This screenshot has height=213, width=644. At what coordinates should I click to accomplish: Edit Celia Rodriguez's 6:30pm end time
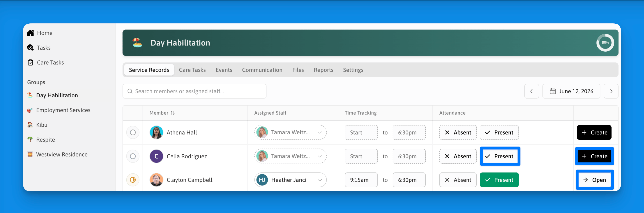[409, 156]
